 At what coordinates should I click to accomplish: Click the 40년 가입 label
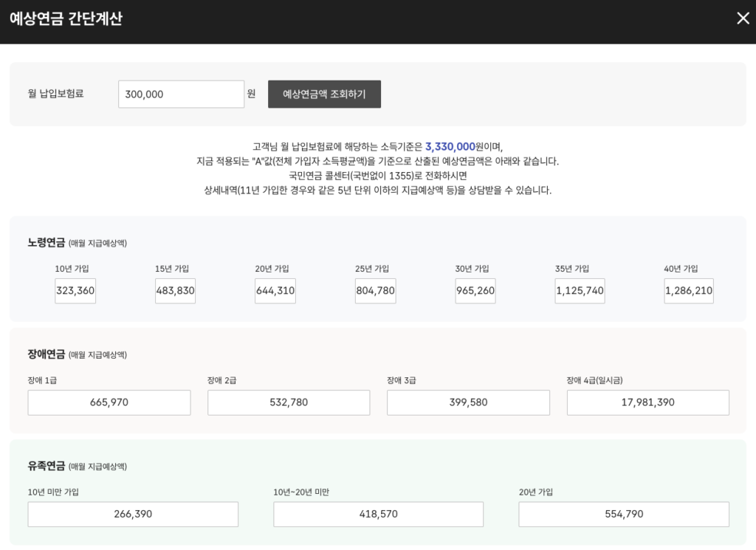coord(681,269)
